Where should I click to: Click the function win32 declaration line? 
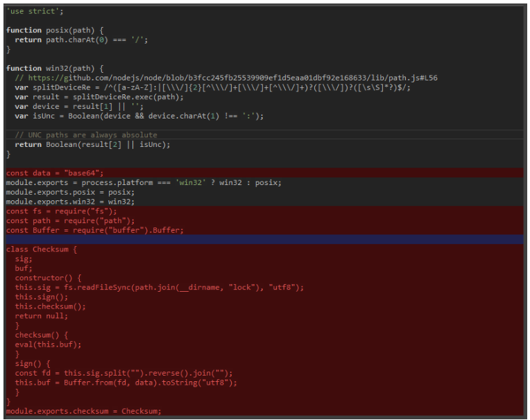52,69
